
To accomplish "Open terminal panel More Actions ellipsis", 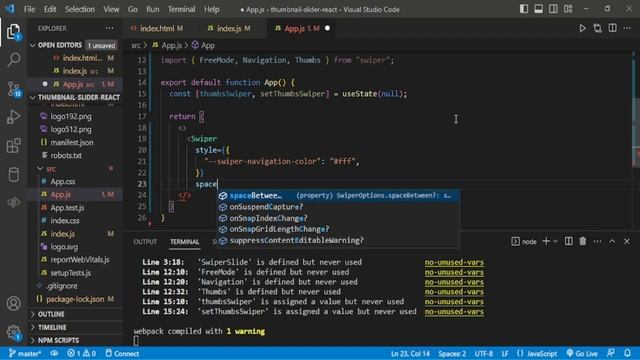I will point(598,241).
